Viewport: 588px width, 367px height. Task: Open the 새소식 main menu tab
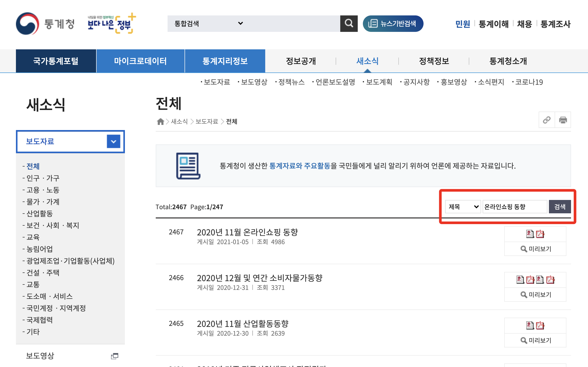coord(367,61)
